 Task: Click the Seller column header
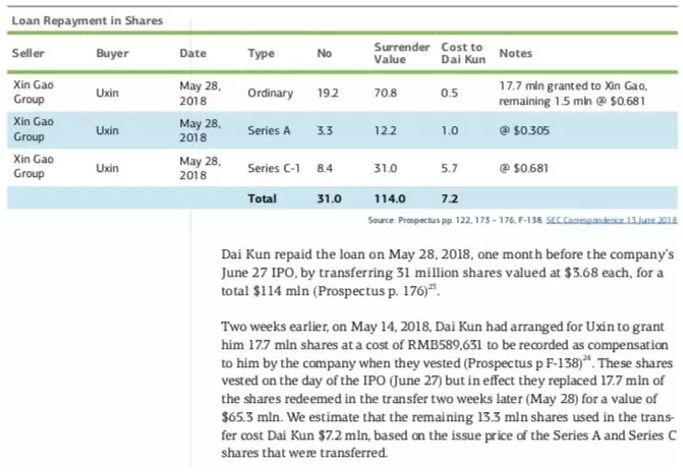28,53
